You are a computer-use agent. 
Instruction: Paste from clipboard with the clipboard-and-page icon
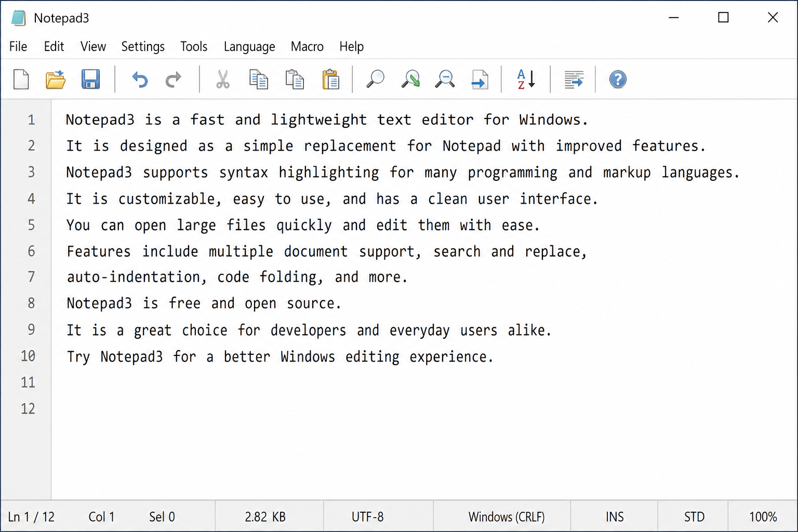(295, 79)
